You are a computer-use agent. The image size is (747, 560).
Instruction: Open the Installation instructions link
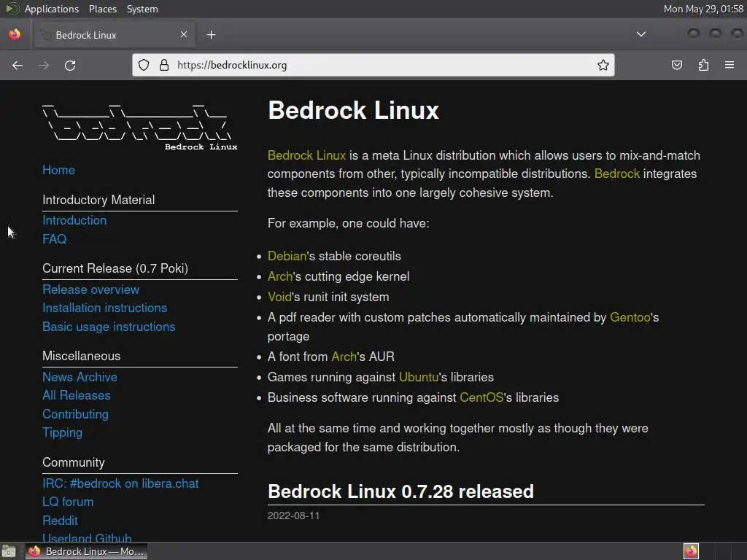tap(104, 308)
